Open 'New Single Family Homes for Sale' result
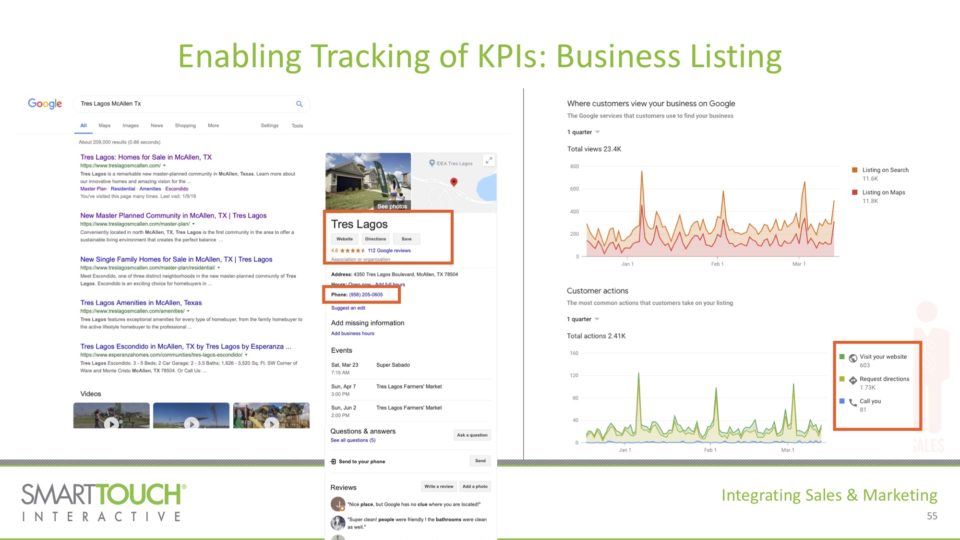 [176, 260]
